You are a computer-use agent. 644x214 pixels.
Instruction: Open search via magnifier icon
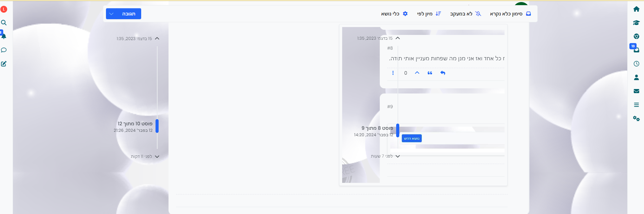[4, 23]
